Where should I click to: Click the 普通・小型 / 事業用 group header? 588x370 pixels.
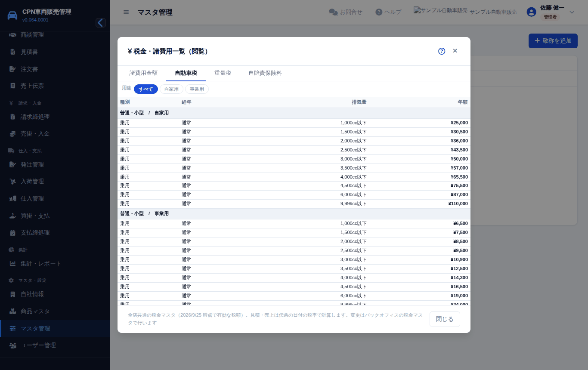point(294,214)
